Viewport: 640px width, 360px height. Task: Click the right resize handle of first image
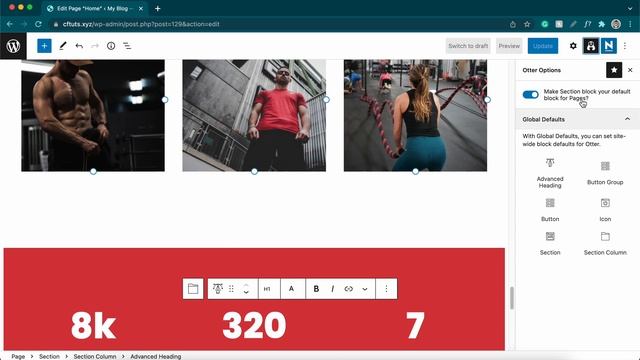click(165, 100)
